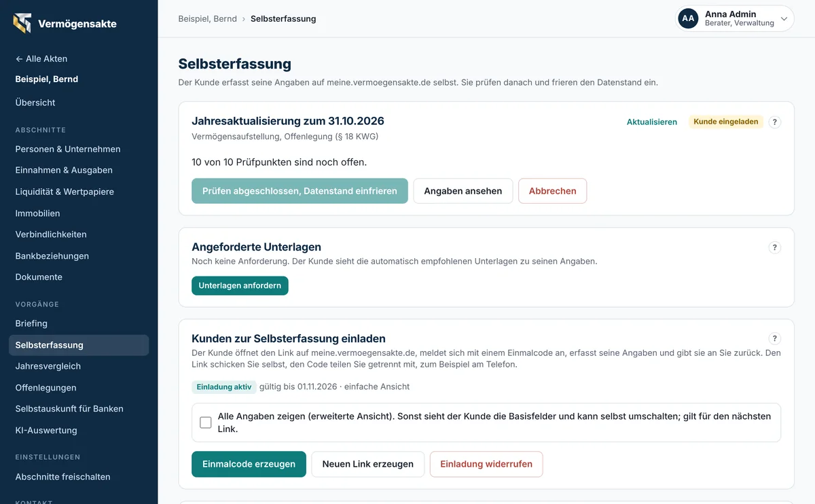The height and width of the screenshot is (504, 815).
Task: Open Abschnitte freischalten settings
Action: [x=62, y=477]
